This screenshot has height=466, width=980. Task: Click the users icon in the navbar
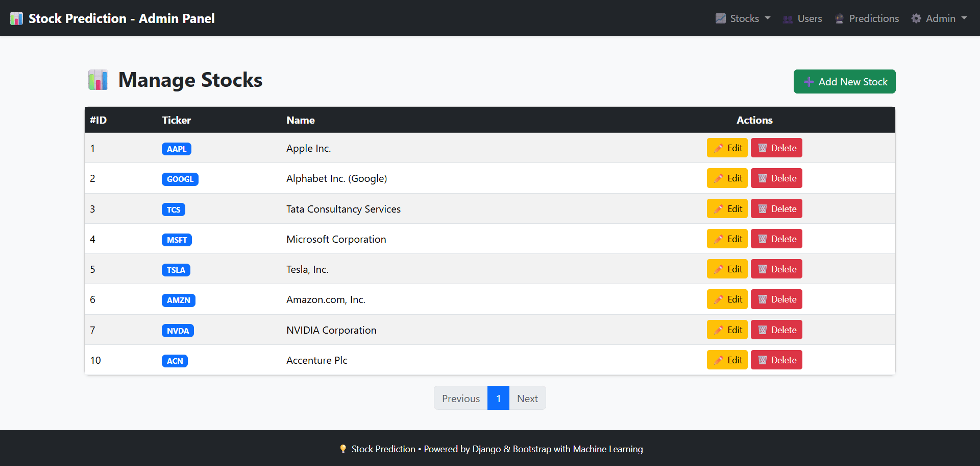(x=788, y=19)
